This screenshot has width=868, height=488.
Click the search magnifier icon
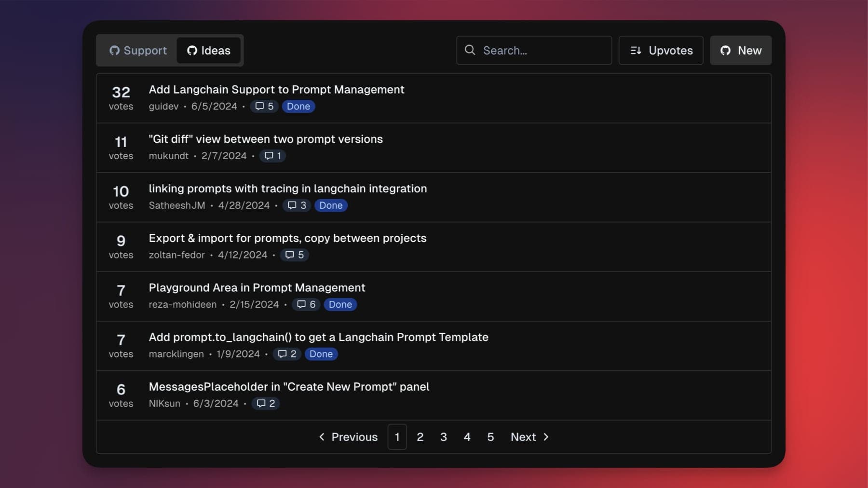coord(470,50)
